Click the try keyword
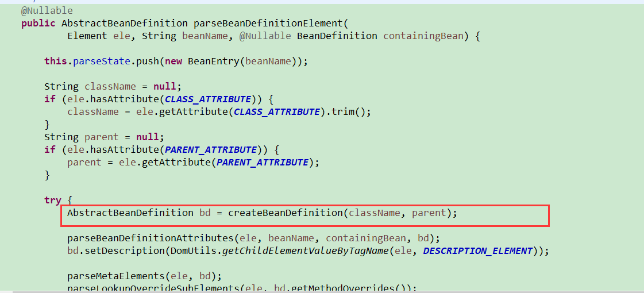 (x=53, y=200)
